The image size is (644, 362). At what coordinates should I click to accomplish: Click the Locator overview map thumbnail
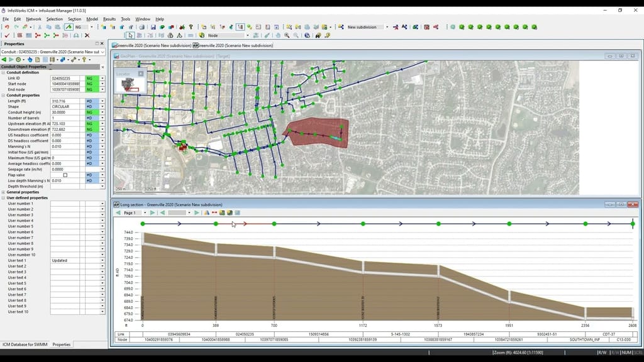pos(130,85)
